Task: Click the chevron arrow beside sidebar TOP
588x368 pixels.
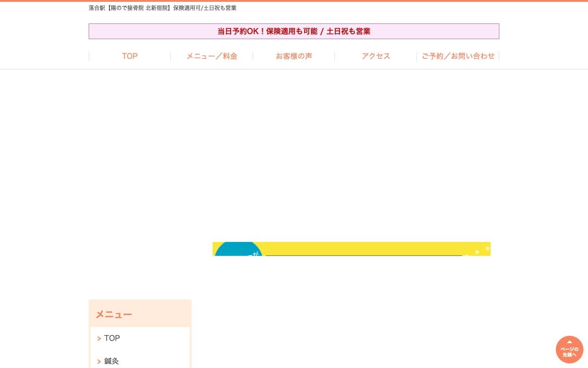Action: [x=99, y=339]
